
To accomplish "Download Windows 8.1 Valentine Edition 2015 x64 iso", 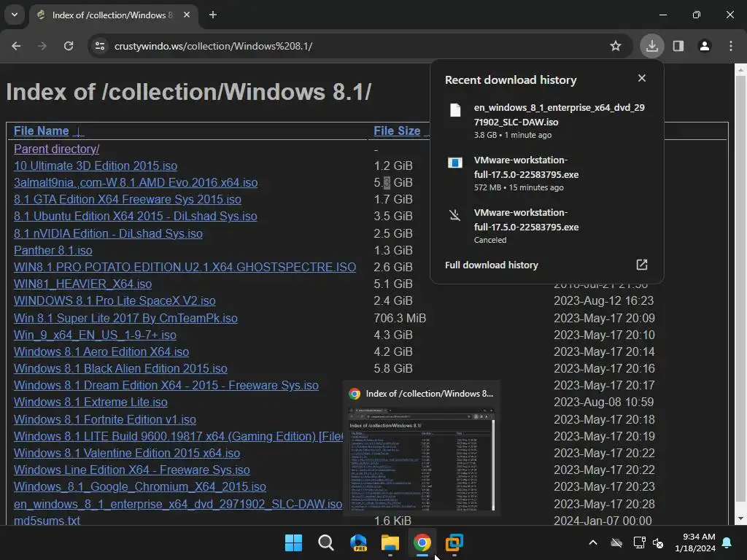I will coord(127,453).
